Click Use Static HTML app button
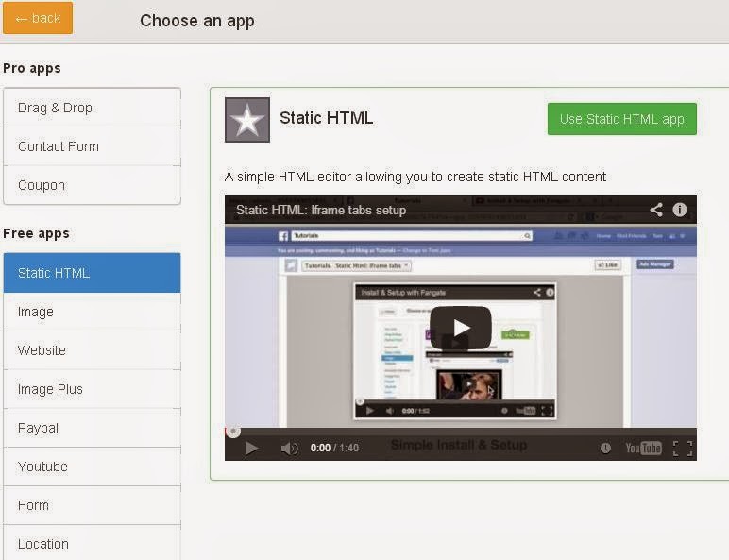729x560 pixels. point(622,119)
